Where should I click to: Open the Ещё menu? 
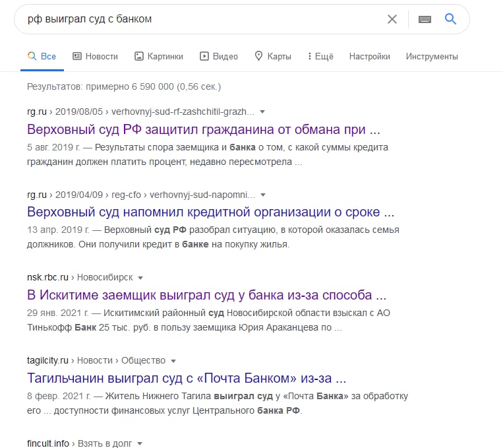(320, 56)
